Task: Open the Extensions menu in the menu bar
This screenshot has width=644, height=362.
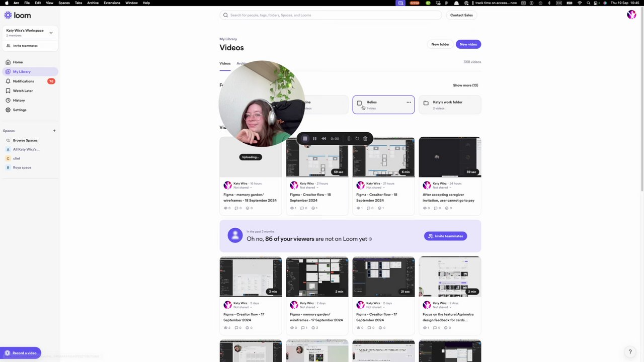Action: point(112,3)
